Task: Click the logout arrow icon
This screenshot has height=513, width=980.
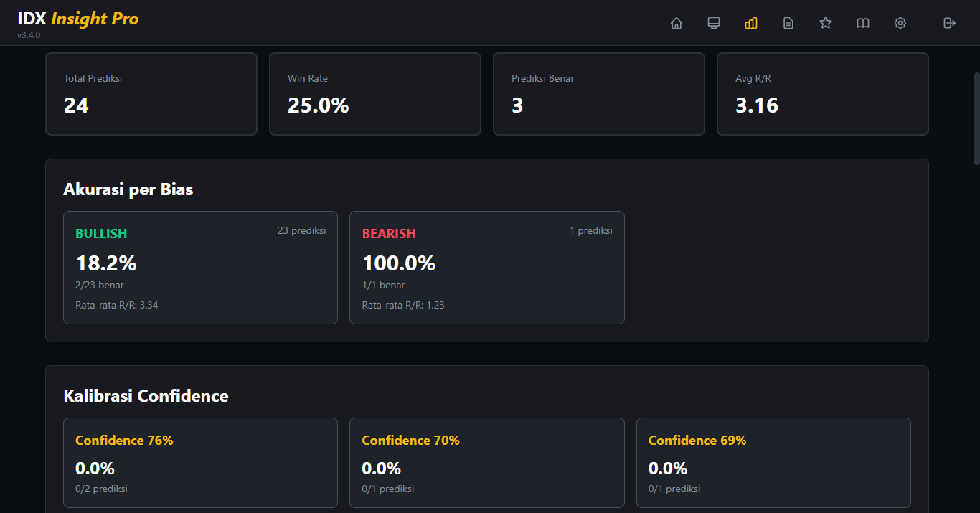Action: point(950,23)
